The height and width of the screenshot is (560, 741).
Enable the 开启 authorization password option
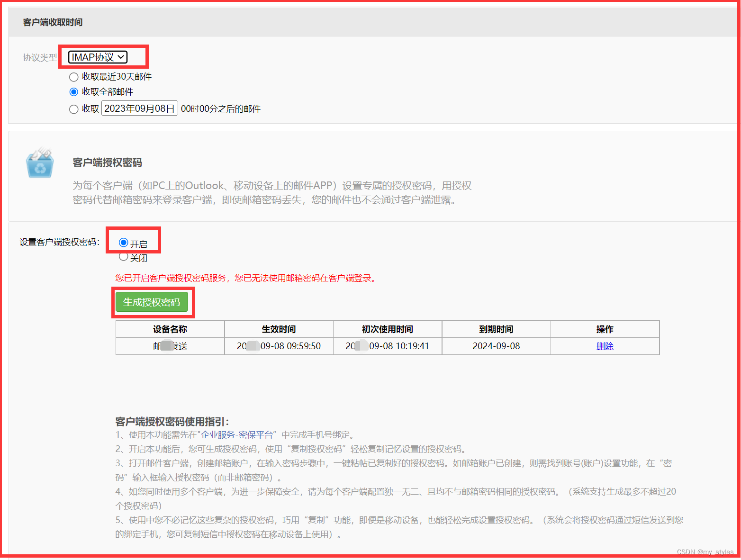click(123, 242)
